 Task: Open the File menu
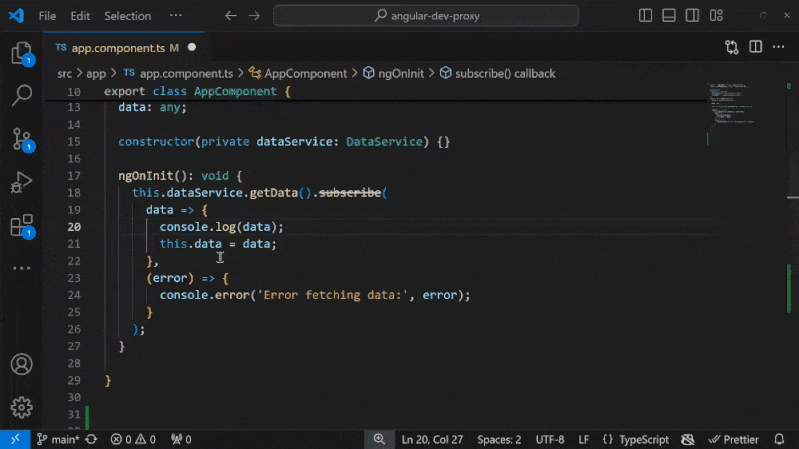[47, 16]
